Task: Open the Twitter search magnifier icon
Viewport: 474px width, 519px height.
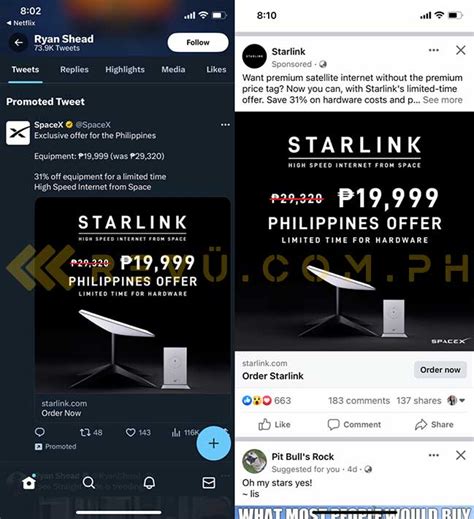Action: [89, 482]
